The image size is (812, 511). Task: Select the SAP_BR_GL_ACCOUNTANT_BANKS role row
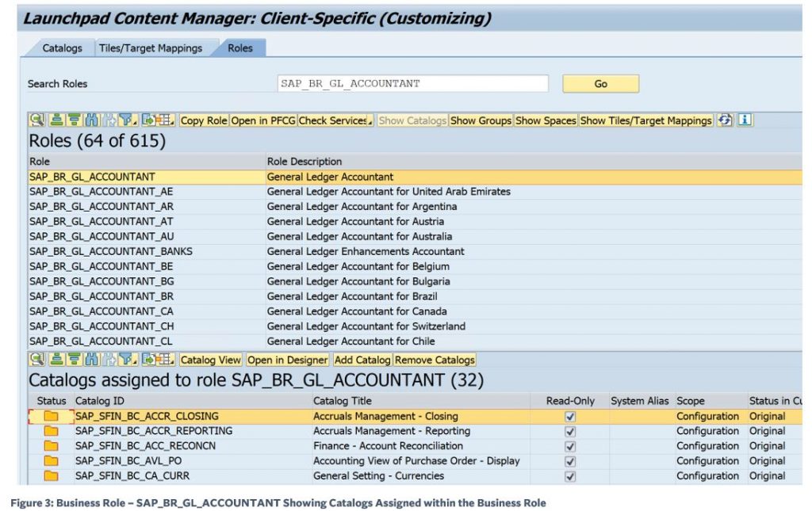pyautogui.click(x=414, y=252)
